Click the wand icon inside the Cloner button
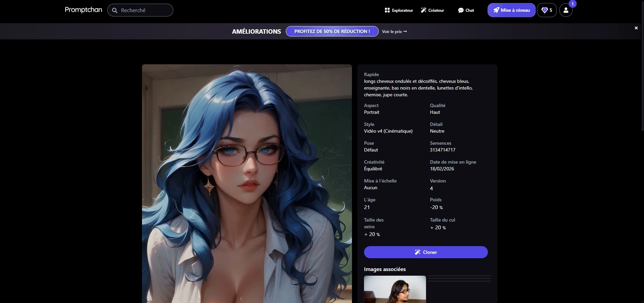 pos(418,252)
